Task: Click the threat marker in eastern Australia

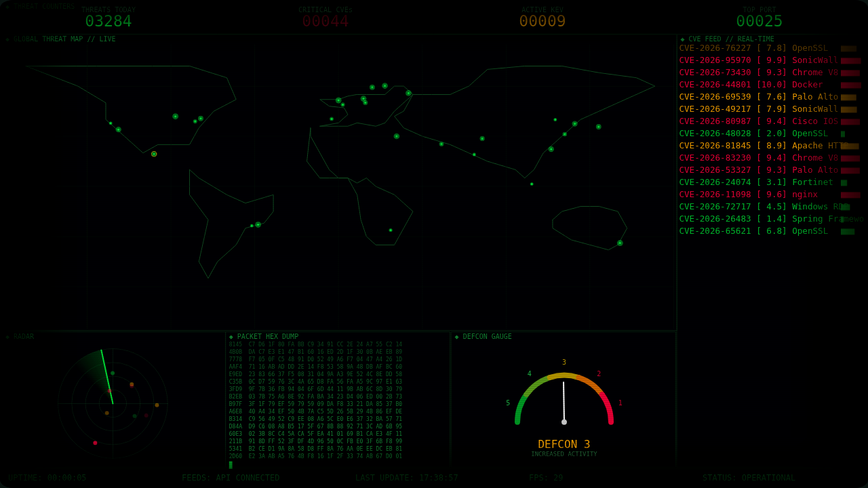Action: (x=620, y=243)
